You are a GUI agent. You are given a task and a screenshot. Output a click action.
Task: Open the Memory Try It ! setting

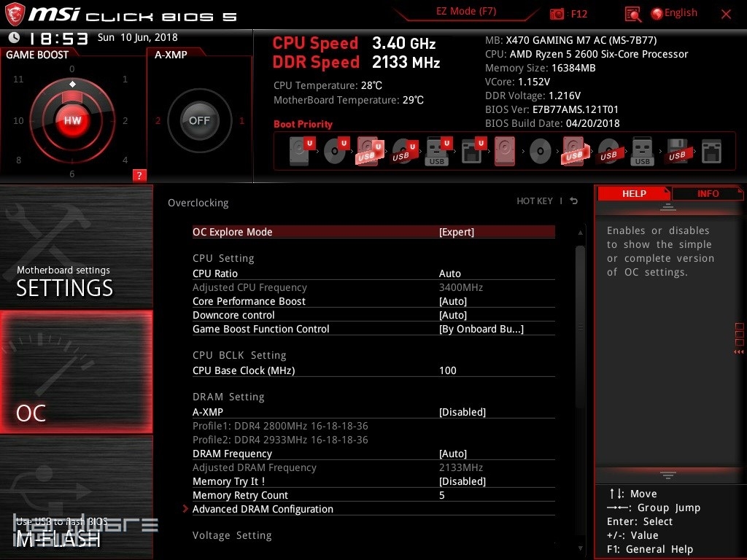click(373, 481)
